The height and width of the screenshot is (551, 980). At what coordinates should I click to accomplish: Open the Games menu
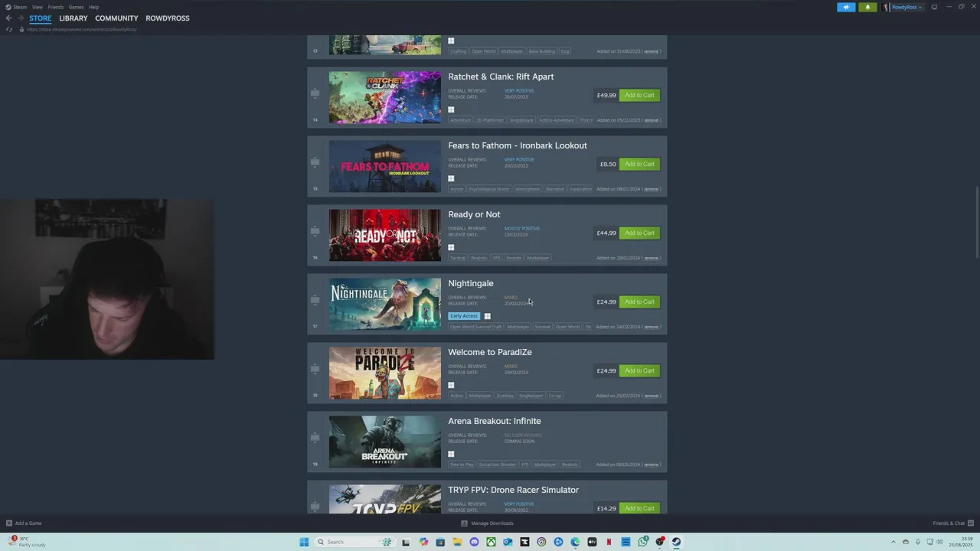pos(76,7)
